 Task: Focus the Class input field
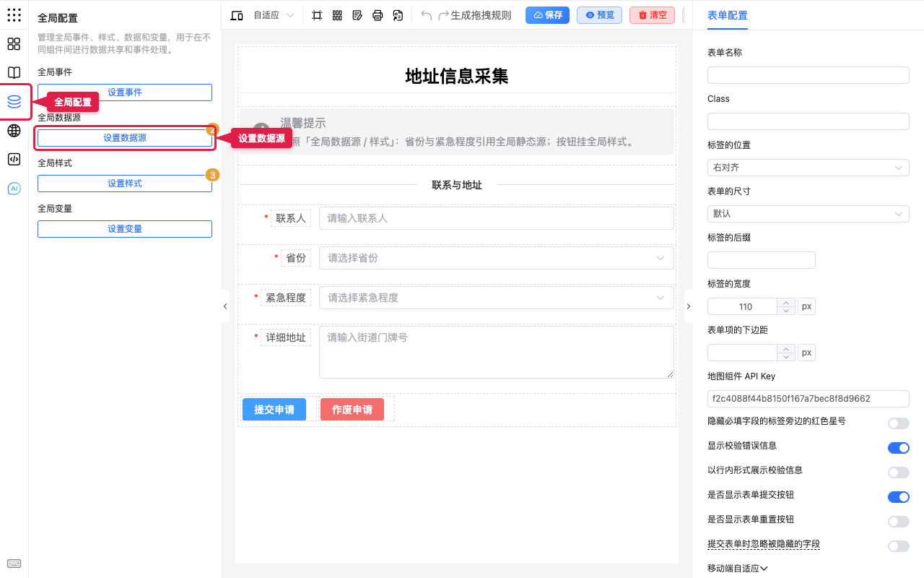(x=808, y=121)
